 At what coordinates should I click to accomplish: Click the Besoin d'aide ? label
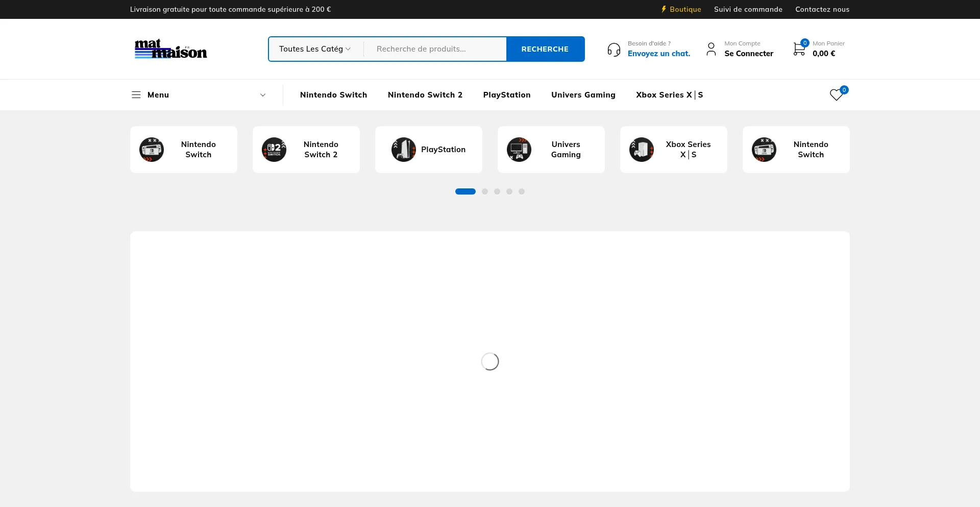(649, 43)
